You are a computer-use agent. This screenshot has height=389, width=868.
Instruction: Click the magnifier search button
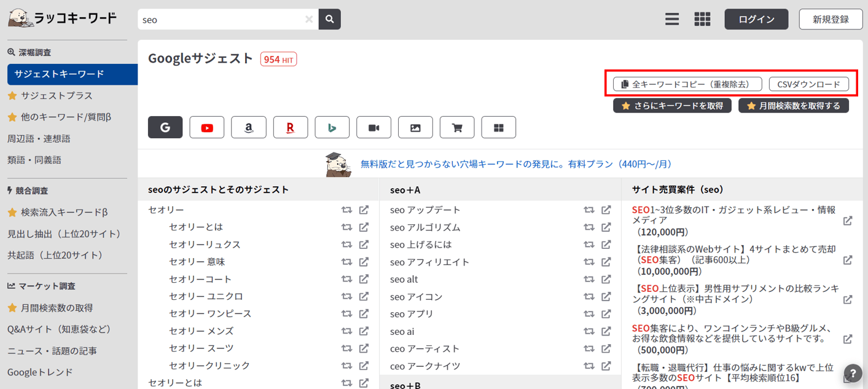pyautogui.click(x=330, y=19)
